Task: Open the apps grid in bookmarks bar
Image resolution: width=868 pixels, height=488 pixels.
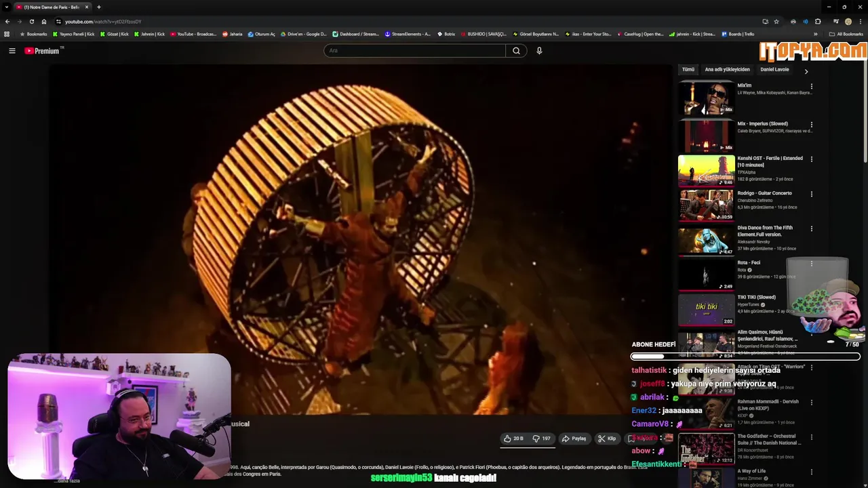Action: tap(7, 34)
